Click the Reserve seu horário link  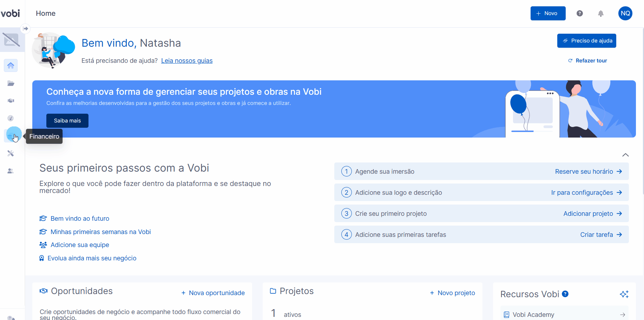[x=589, y=172]
